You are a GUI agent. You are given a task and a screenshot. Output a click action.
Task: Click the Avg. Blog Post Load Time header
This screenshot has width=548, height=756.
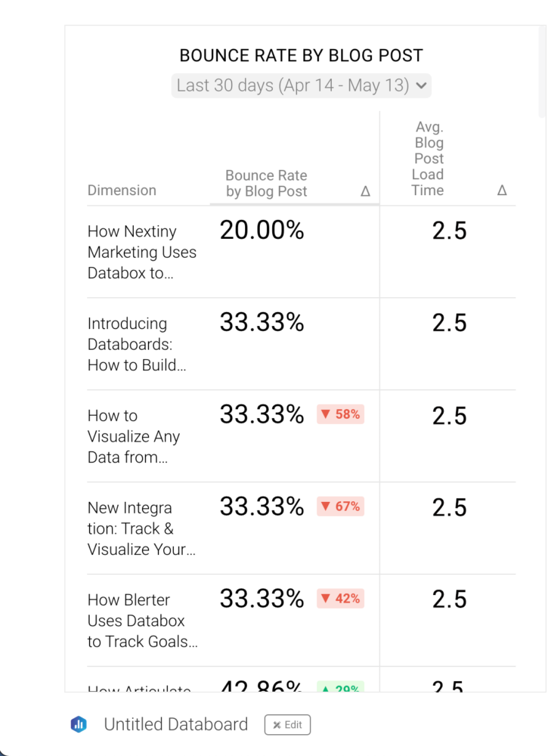pos(428,159)
